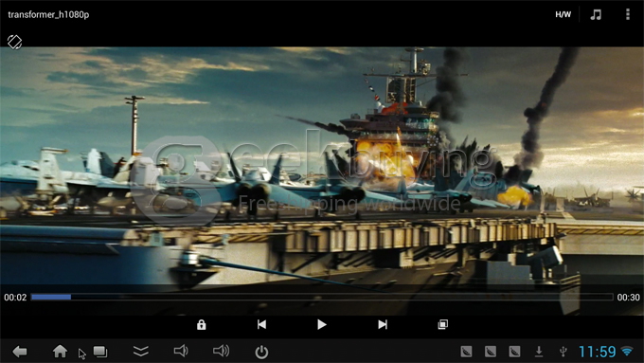
Task: Go to the Android home screen
Action: [60, 351]
